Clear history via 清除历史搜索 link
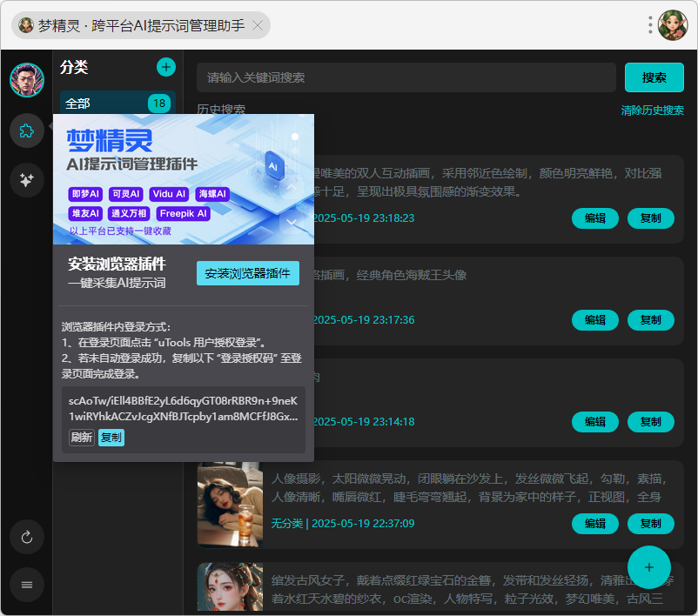698x616 pixels. [x=652, y=110]
